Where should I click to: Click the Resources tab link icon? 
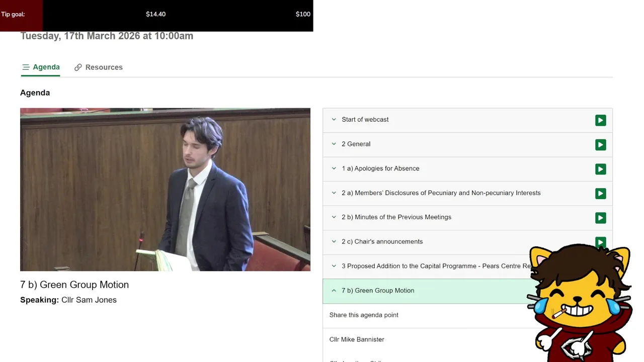[x=78, y=67]
